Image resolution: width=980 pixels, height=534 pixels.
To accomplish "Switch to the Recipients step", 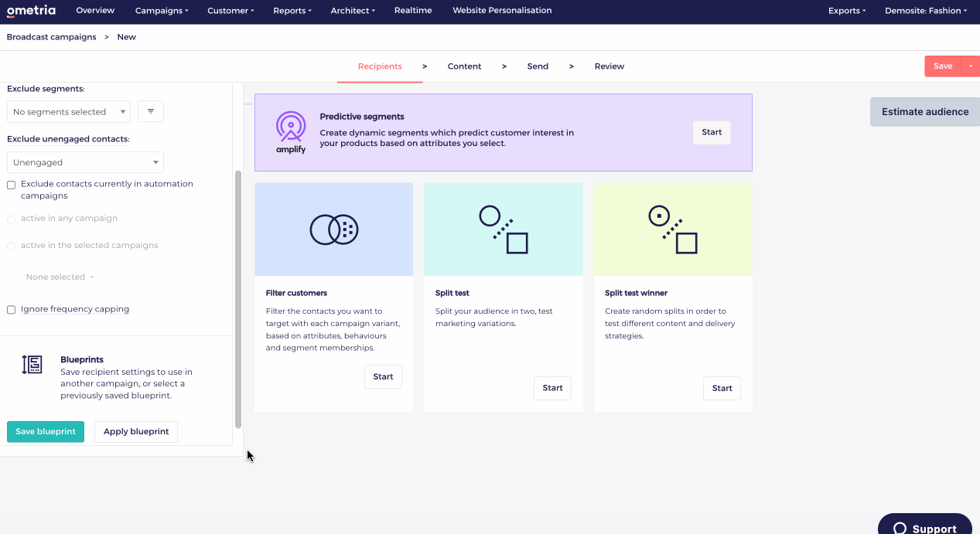I will pyautogui.click(x=380, y=66).
